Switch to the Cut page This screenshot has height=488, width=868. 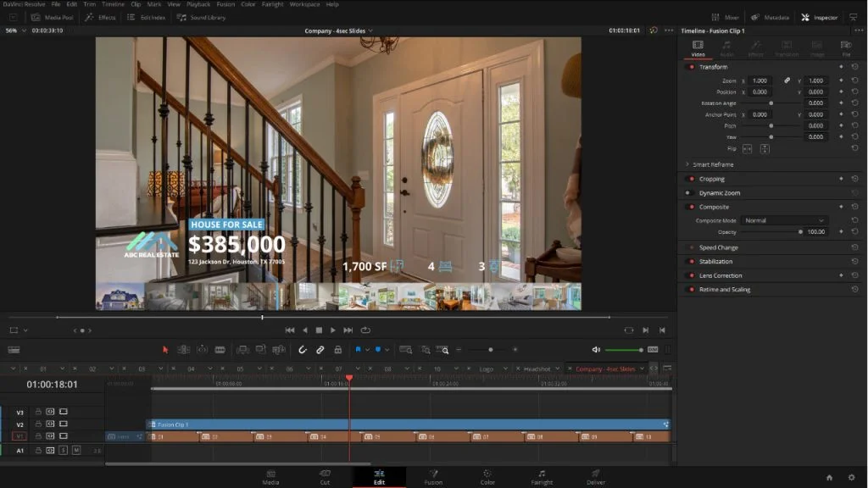tap(325, 477)
